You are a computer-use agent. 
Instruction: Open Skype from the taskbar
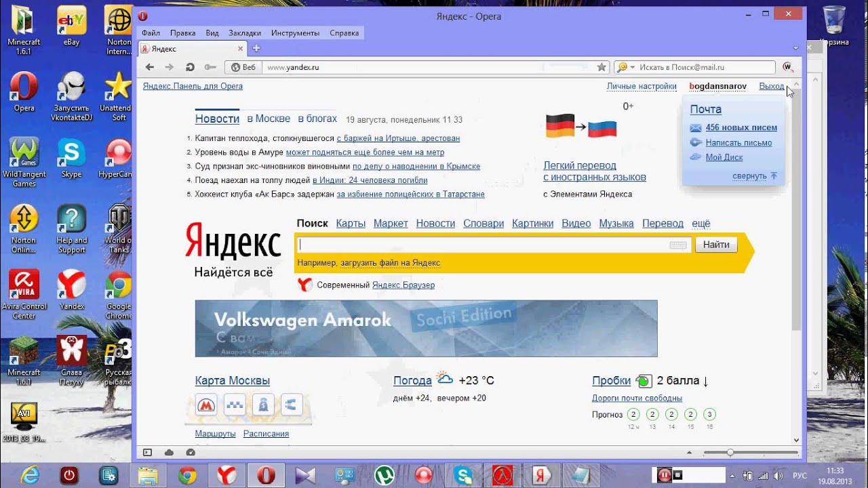tap(464, 475)
